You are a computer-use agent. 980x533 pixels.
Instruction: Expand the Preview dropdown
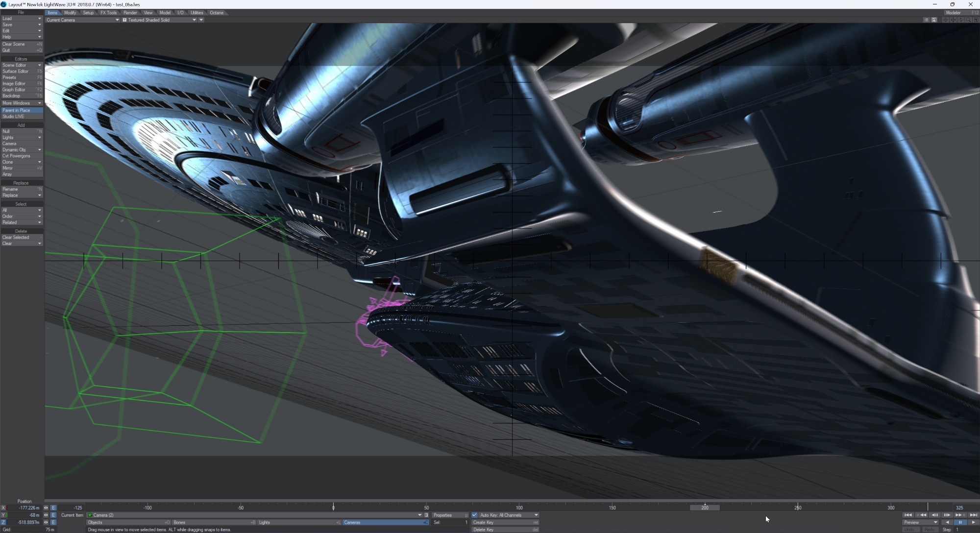pos(920,522)
